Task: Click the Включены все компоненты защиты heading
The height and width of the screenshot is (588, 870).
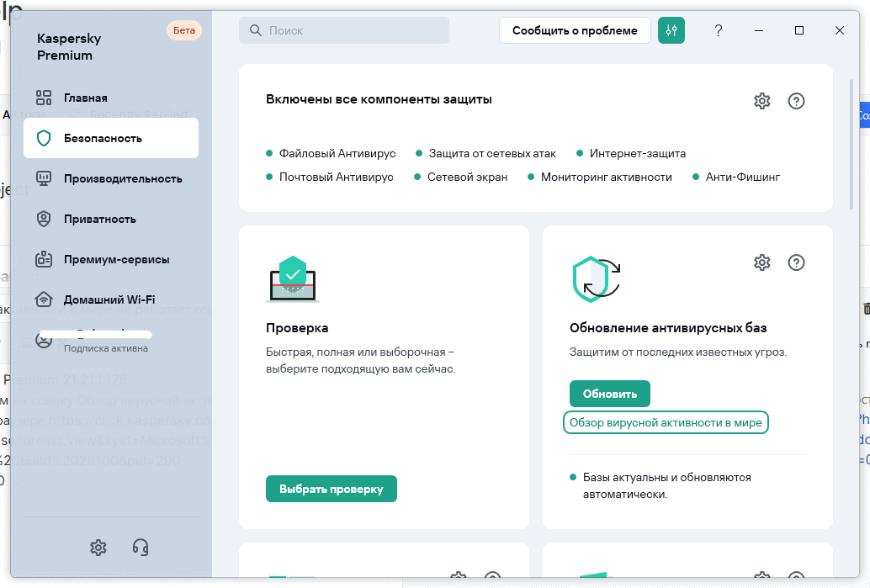Action: point(379,99)
